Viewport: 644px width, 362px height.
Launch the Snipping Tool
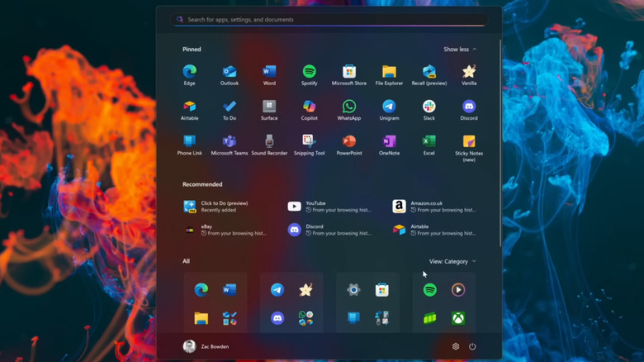click(x=310, y=145)
